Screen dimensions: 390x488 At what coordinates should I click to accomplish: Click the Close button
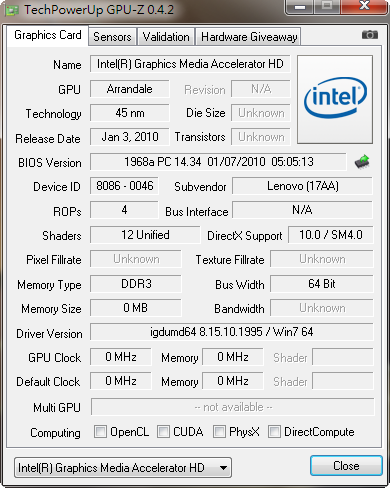346,466
